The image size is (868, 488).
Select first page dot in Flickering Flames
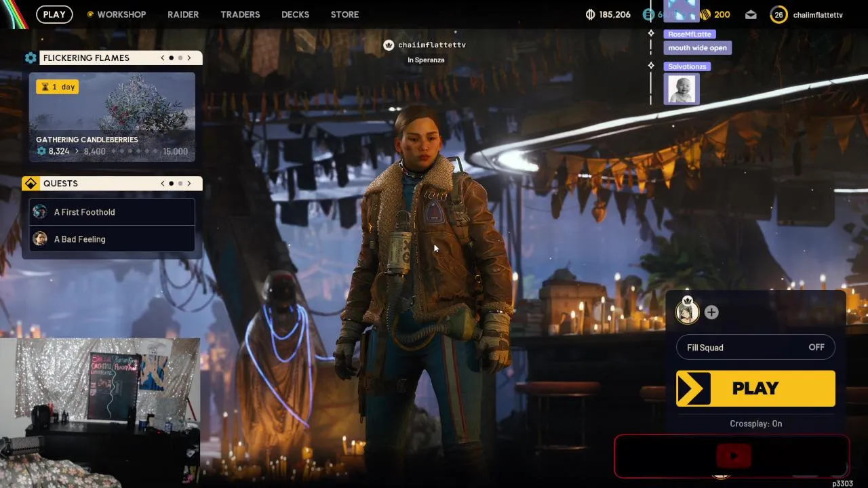point(171,58)
